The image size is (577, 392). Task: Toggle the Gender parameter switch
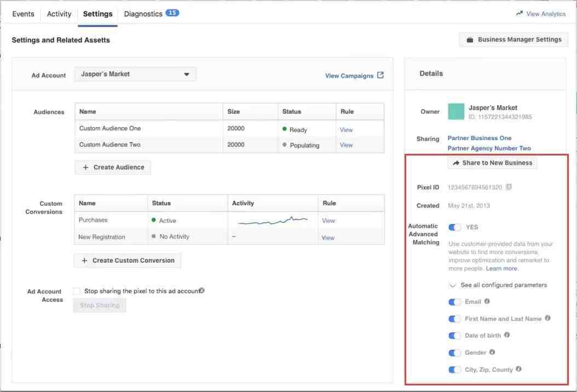[454, 353]
